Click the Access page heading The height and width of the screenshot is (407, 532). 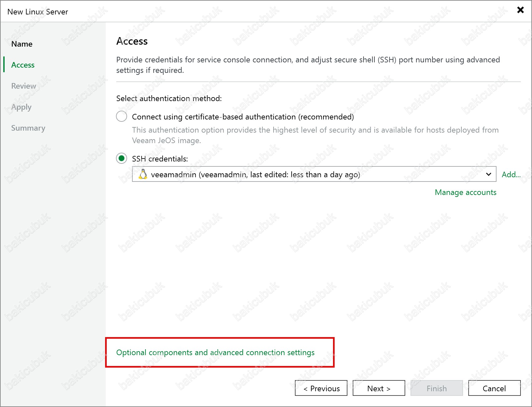[132, 41]
